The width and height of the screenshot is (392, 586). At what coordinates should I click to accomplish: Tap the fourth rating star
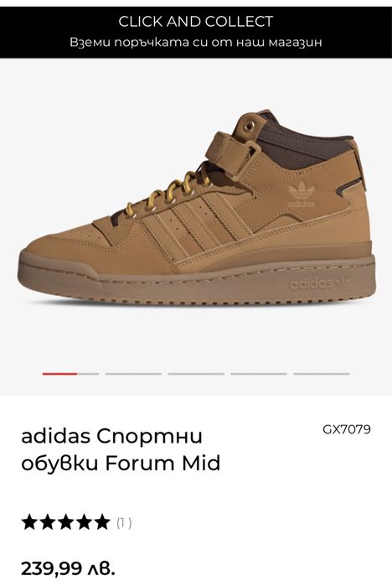point(84,522)
